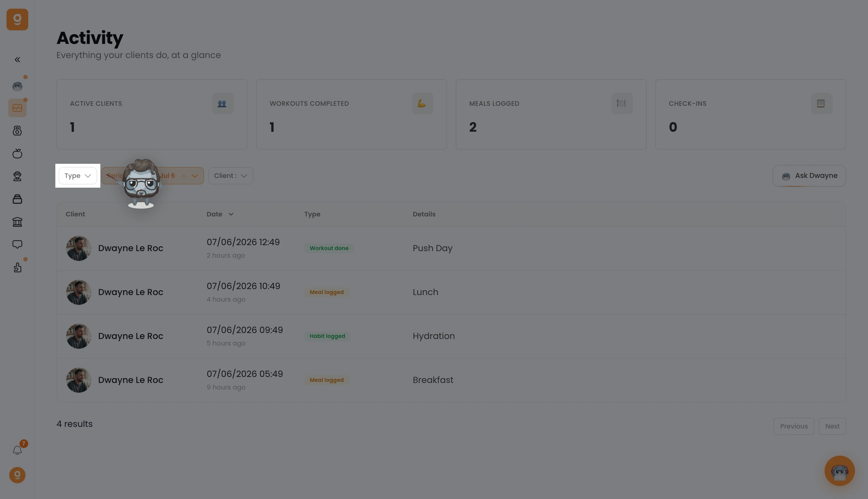Screen dimensions: 868x499
Task: Click Dwayne Le Roc name in Hydration row
Action: [x=131, y=336]
